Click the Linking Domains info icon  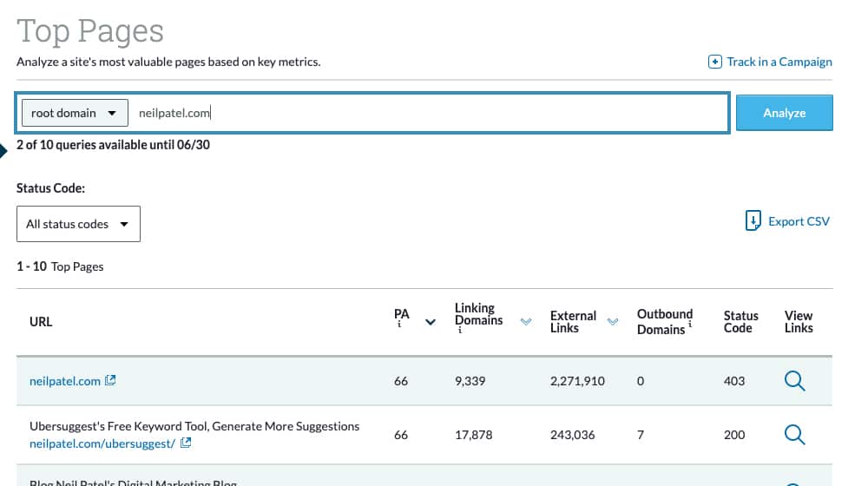click(x=459, y=331)
